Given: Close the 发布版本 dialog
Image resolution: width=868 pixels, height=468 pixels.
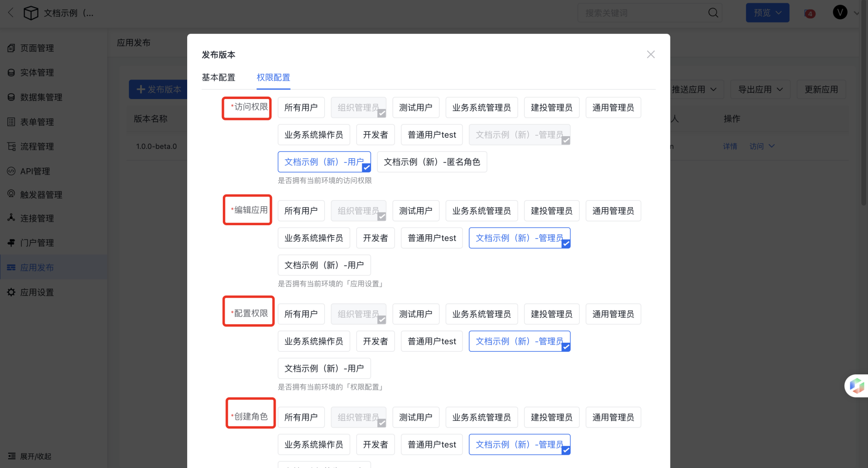Looking at the screenshot, I should 651,54.
